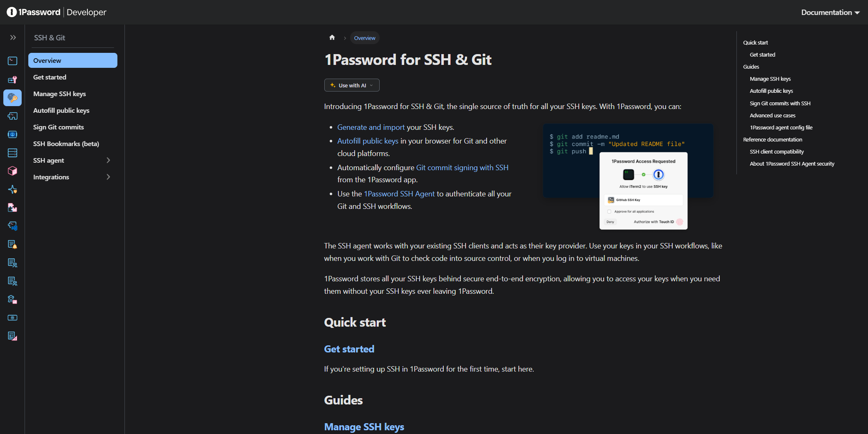This screenshot has width=868, height=434.
Task: Open the blue banknote-style sidebar icon
Action: pyautogui.click(x=12, y=317)
